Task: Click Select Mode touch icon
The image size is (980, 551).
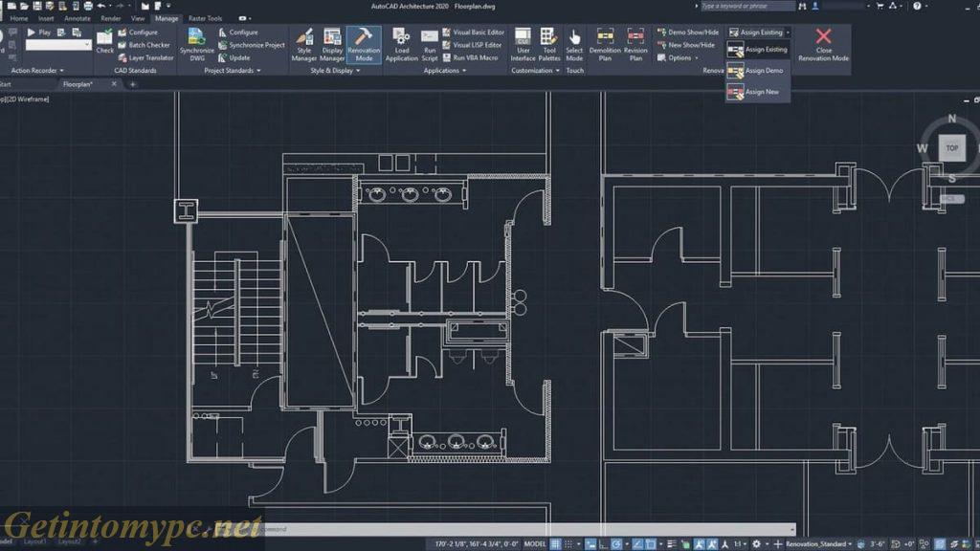Action: pos(574,44)
